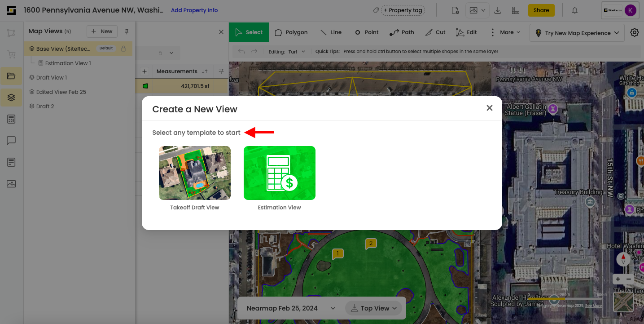The height and width of the screenshot is (324, 644).
Task: Open the notes sidebar icon
Action: [11, 162]
